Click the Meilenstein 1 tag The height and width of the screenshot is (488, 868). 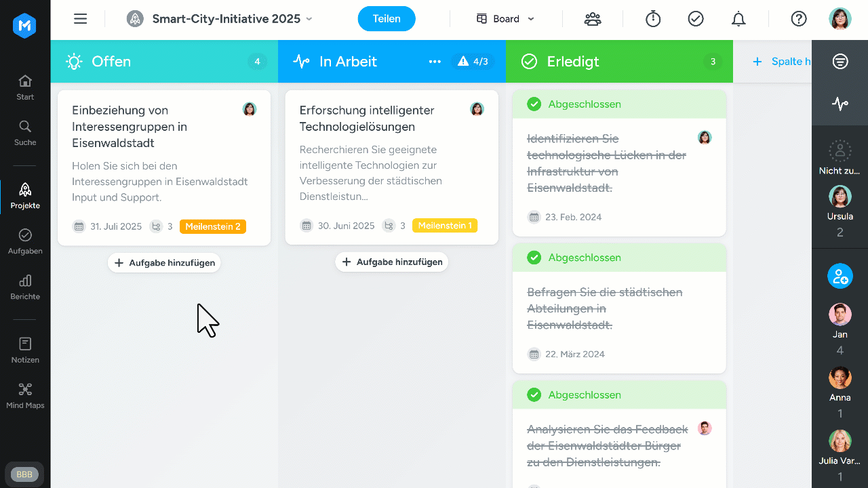coord(445,226)
